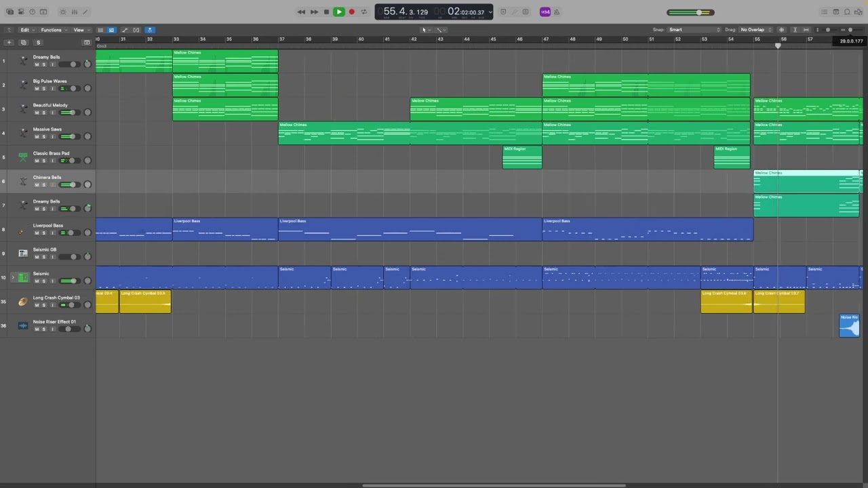This screenshot has width=868, height=488.
Task: Solo the Beautiful Melody track
Action: point(44,113)
